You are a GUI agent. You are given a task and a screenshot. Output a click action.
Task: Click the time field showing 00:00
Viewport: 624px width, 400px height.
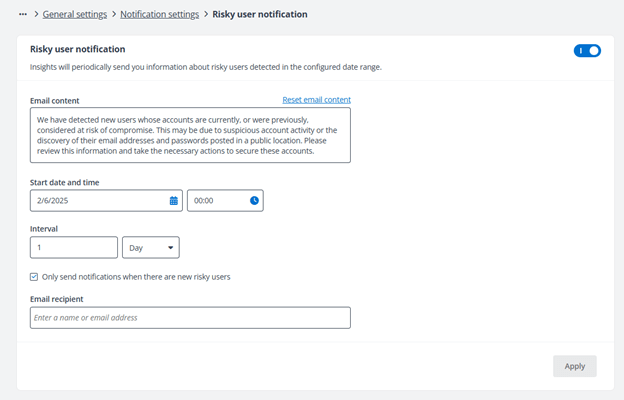(x=215, y=201)
